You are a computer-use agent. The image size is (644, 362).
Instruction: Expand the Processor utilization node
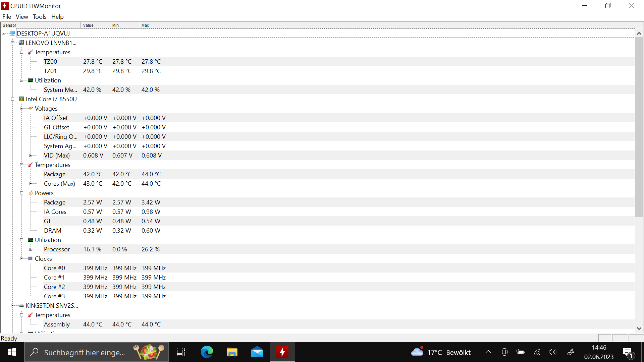click(31, 249)
